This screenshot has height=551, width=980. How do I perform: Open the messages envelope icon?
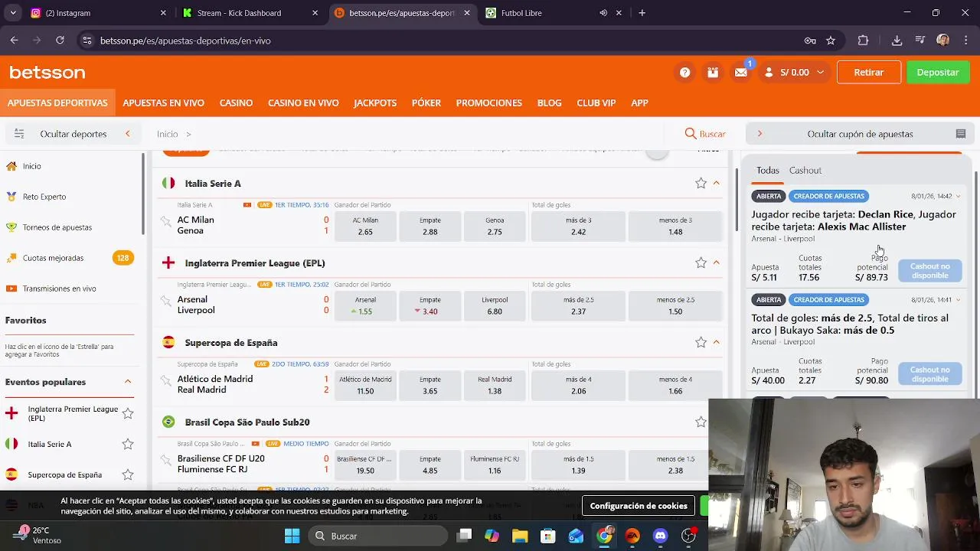pos(740,73)
